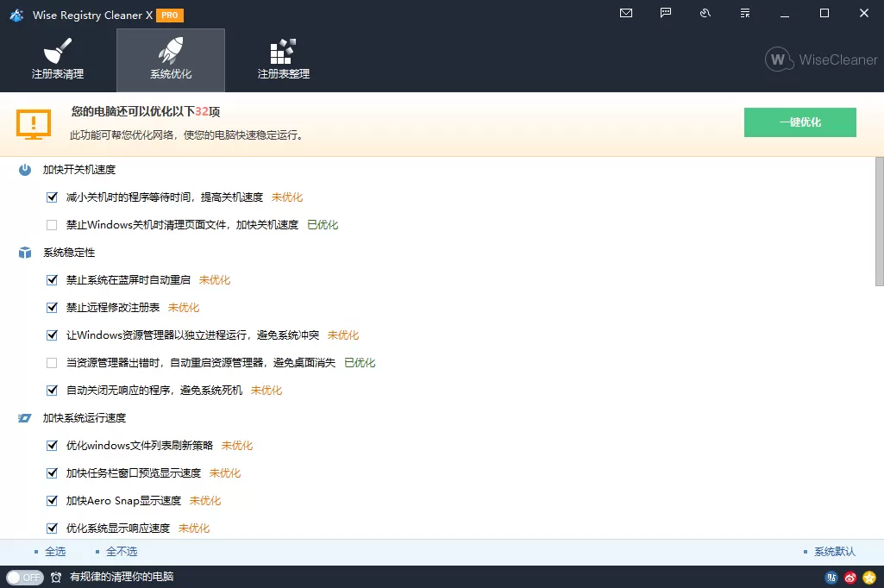
Task: Click the power icon next to 加快开关机速度
Action: coord(22,169)
